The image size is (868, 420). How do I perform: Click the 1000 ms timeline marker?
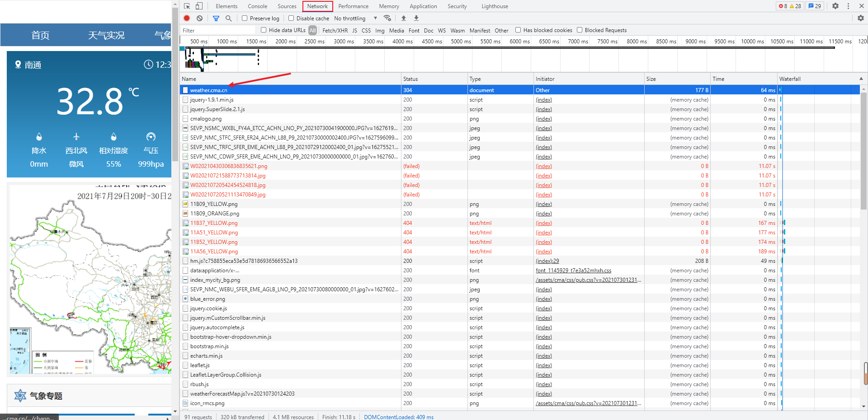click(x=226, y=41)
